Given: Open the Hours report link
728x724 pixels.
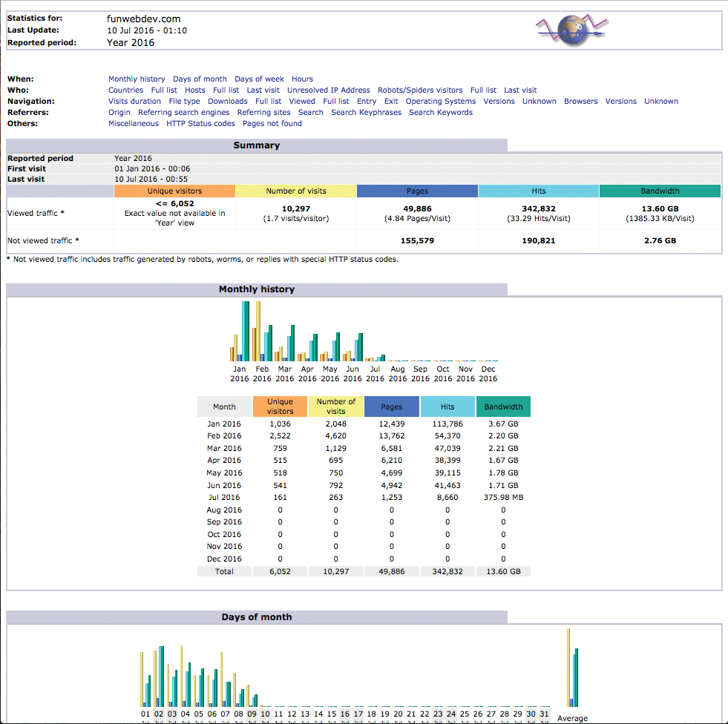Looking at the screenshot, I should [302, 79].
